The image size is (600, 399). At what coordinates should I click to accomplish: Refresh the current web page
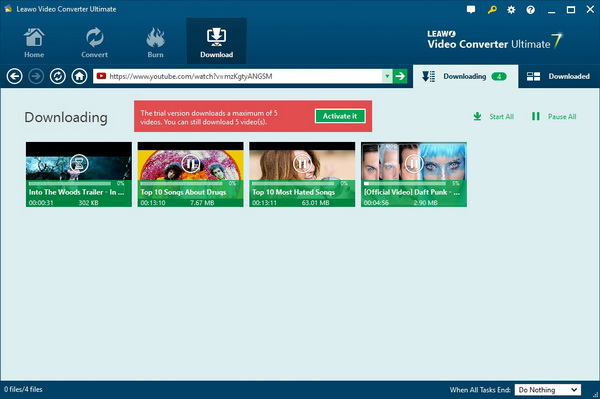coord(58,77)
